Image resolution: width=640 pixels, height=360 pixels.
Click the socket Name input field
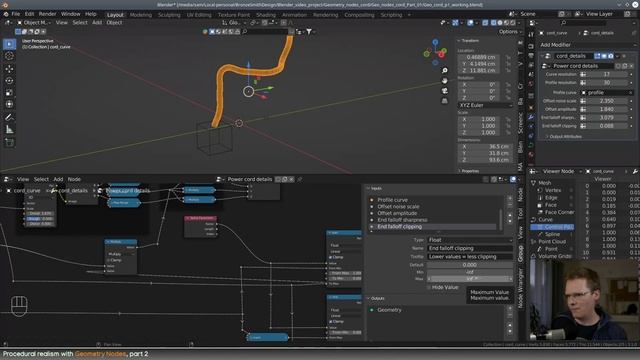[x=470, y=248]
